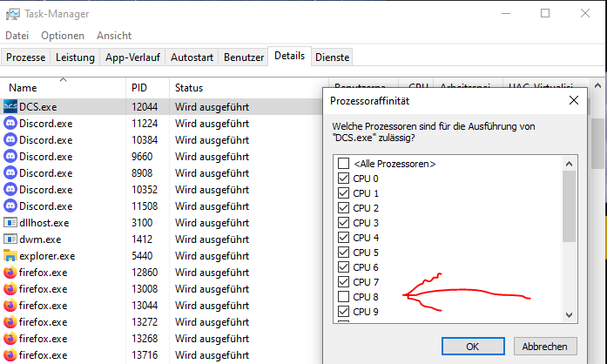Uncheck CPU 7 checkbox
The width and height of the screenshot is (607, 364).
(343, 282)
